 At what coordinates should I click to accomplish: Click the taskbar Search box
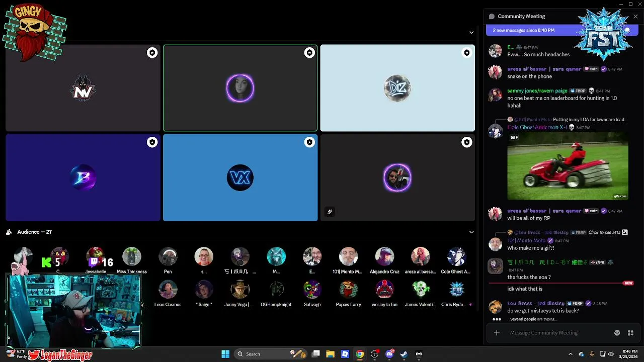271,354
